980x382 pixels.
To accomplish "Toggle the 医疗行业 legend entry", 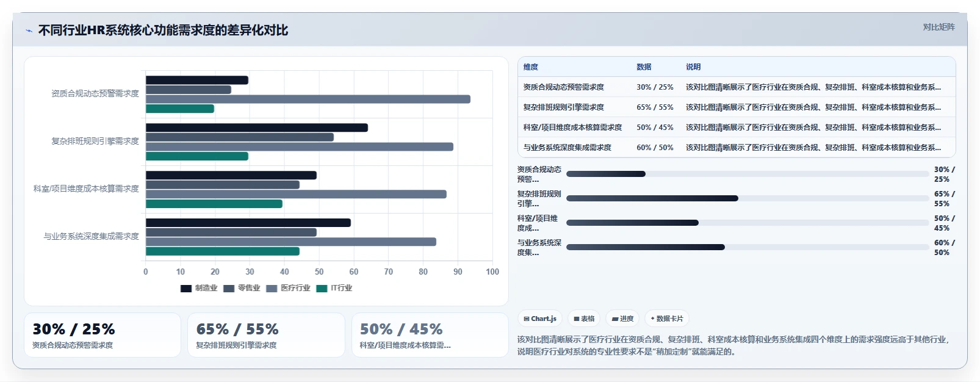I will click(288, 288).
